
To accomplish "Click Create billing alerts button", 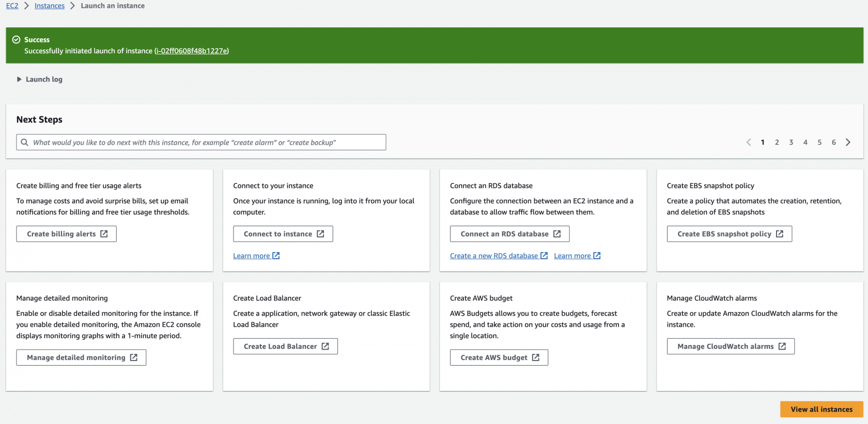I will click(x=66, y=234).
